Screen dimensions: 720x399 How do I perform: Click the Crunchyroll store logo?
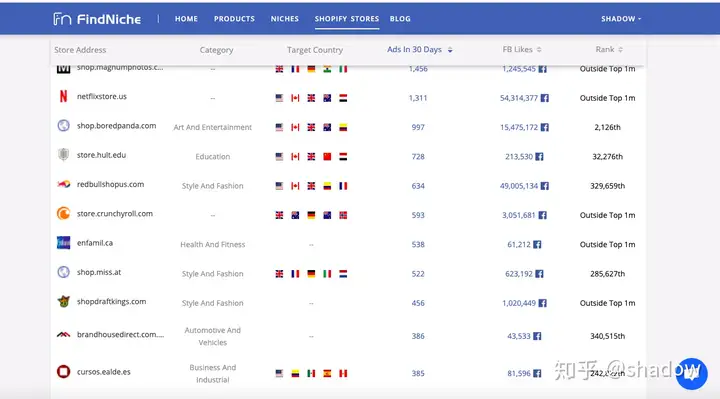pos(63,214)
